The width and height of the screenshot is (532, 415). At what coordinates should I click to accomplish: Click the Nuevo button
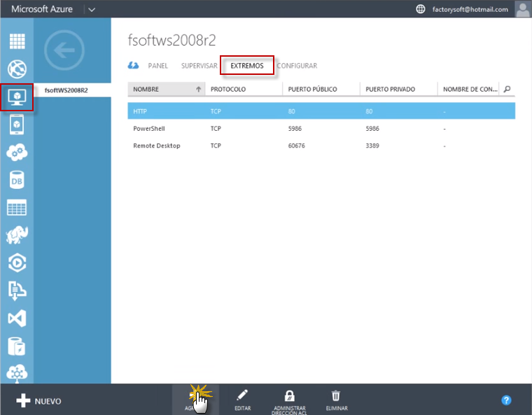click(39, 401)
